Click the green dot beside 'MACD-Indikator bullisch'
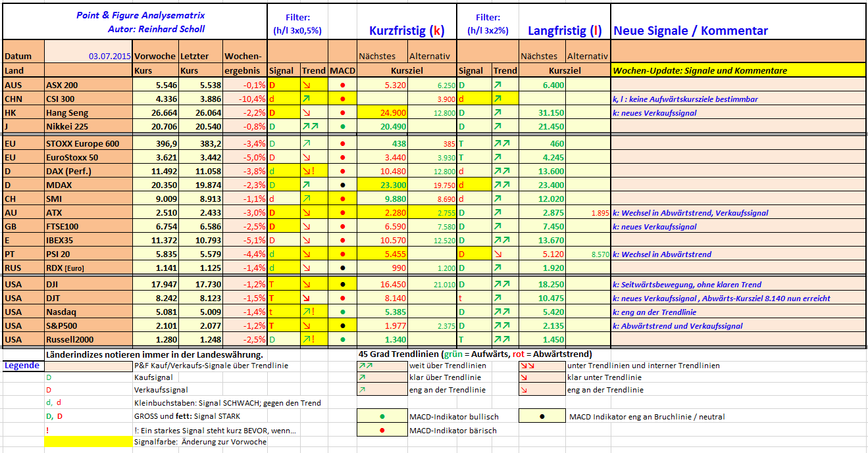 pos(382,417)
